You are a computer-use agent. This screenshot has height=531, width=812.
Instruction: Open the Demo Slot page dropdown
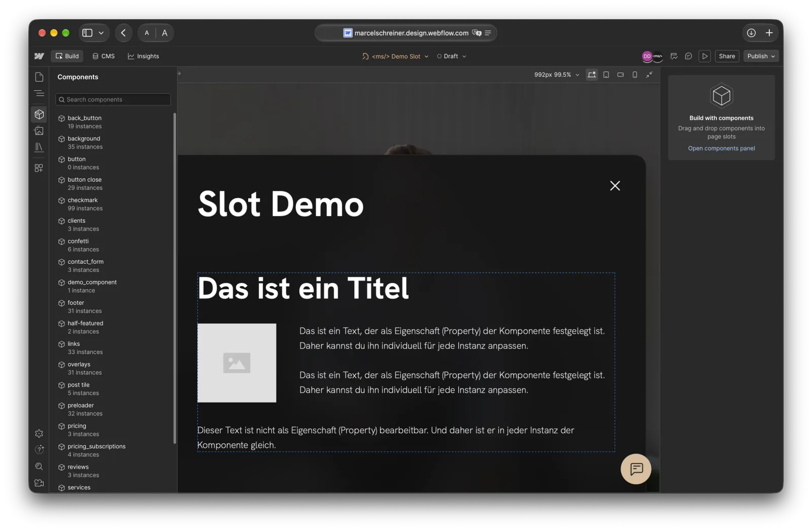pos(395,56)
